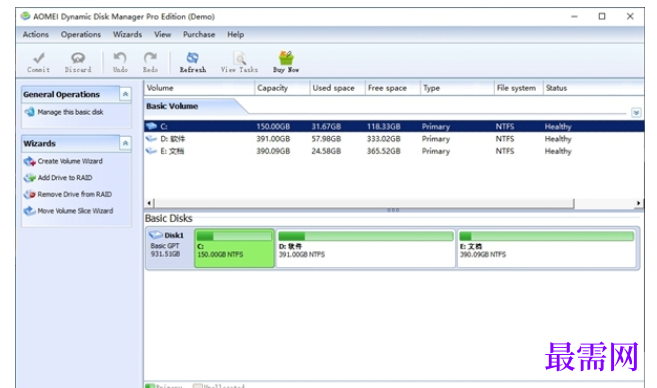Click the horizontal scrollbar left arrow
Screen dimensions: 657x388
click(x=149, y=203)
